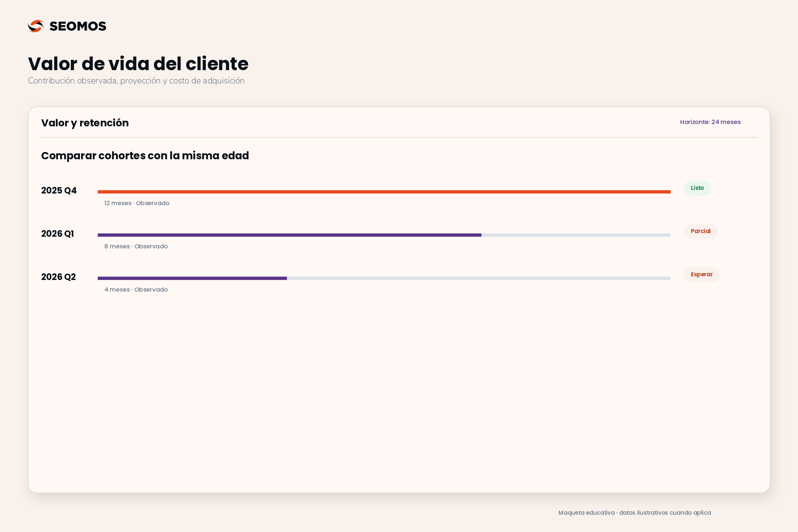Click the 'Esperar' status badge
The height and width of the screenshot is (532, 798).
pos(702,275)
